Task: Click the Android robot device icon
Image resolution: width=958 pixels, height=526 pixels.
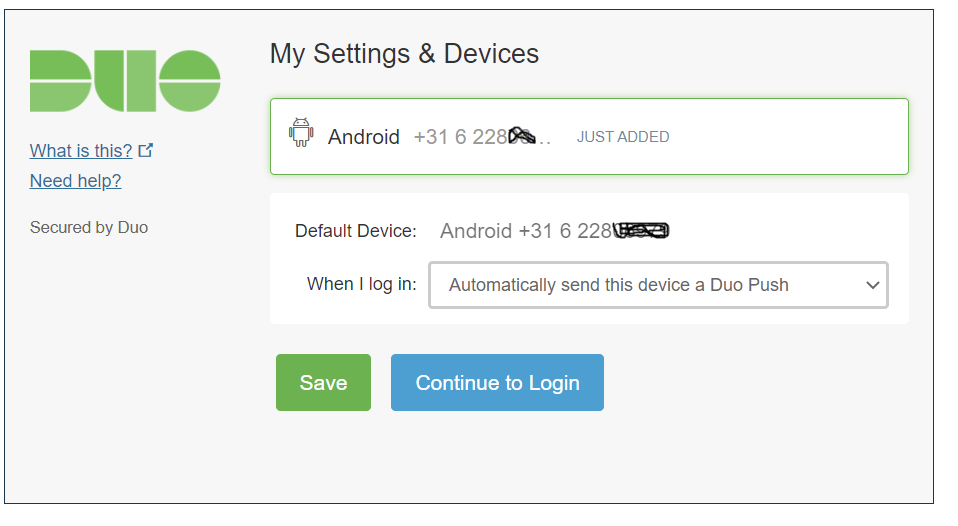Action: [x=301, y=133]
